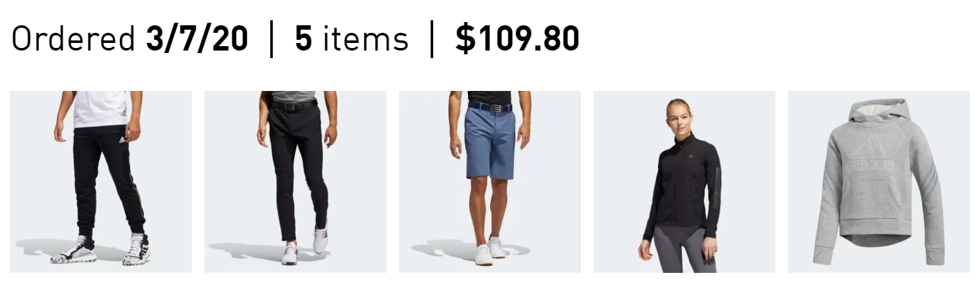
Task: View the blue golf shorts product image
Action: [490, 182]
